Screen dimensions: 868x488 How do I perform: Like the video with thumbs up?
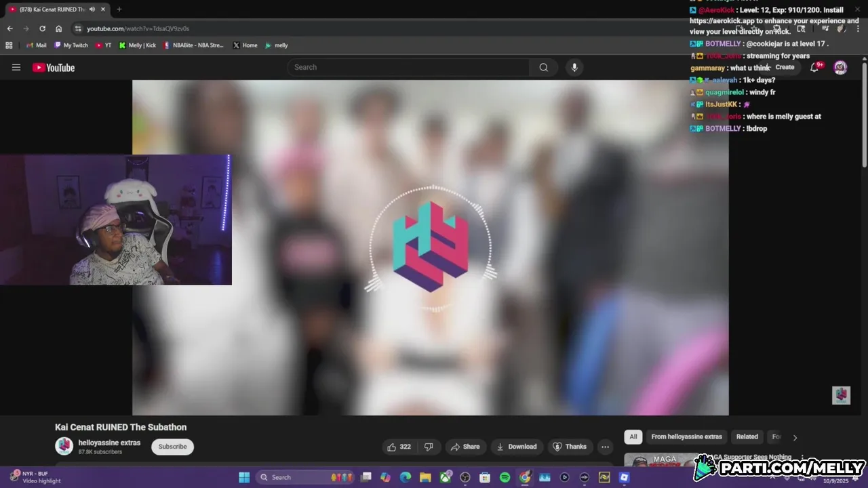[x=399, y=447]
